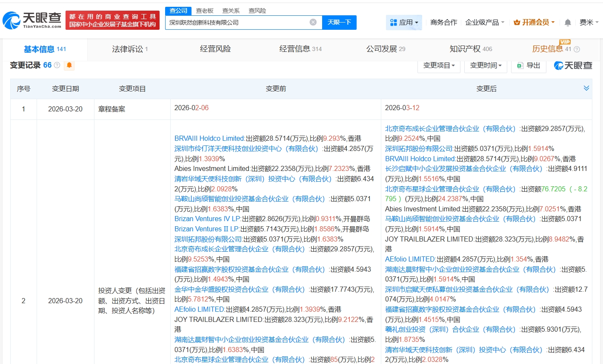This screenshot has height=364, width=603.
Task: Export records with the 导出 button
Action: [529, 65]
